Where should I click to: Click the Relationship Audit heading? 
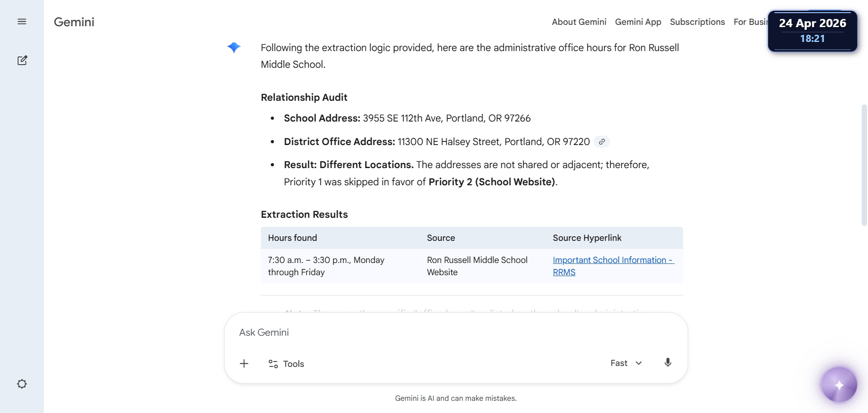point(304,98)
